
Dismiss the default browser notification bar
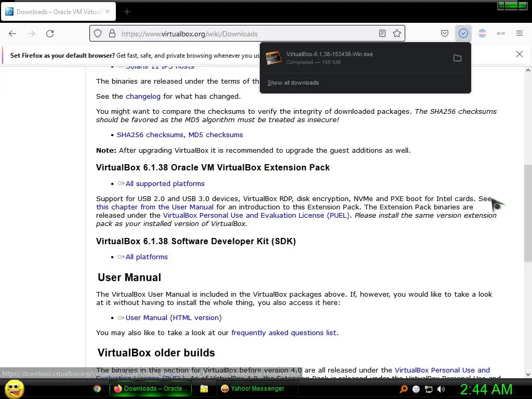click(519, 54)
